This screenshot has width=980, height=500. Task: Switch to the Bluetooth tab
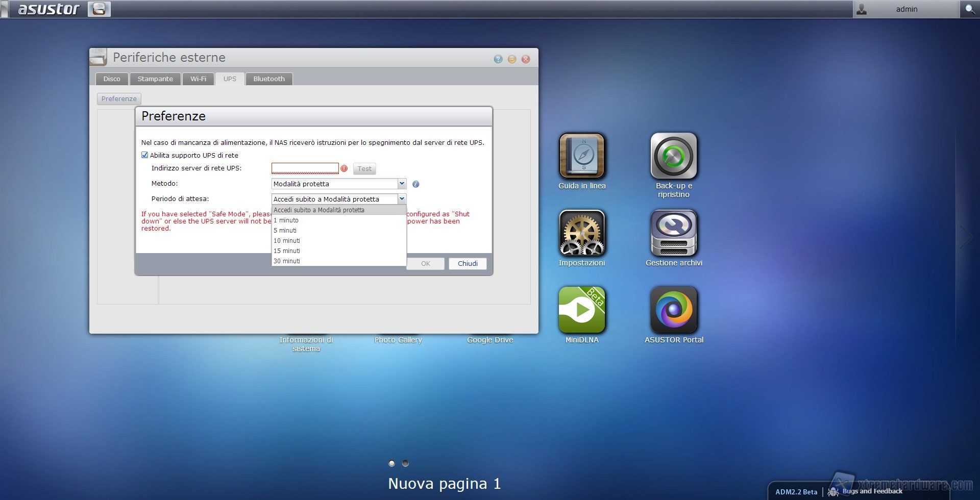269,79
